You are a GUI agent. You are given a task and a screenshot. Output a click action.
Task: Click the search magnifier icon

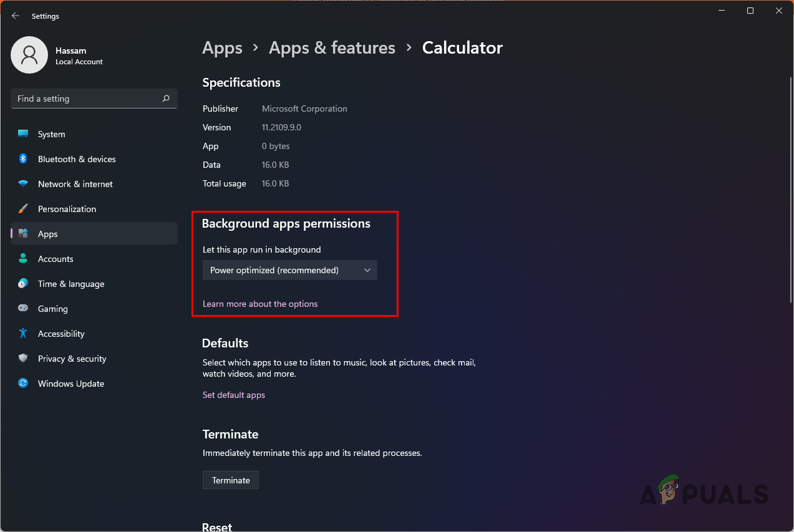tap(166, 99)
